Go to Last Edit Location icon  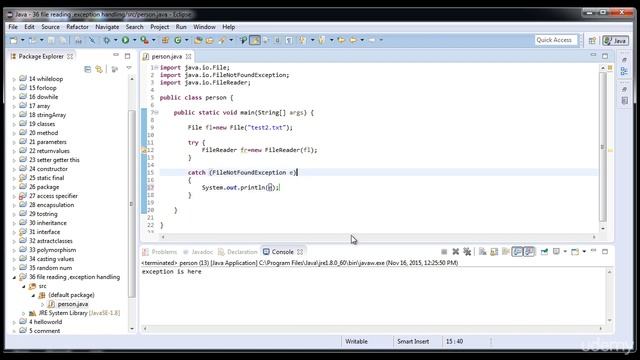click(x=341, y=40)
